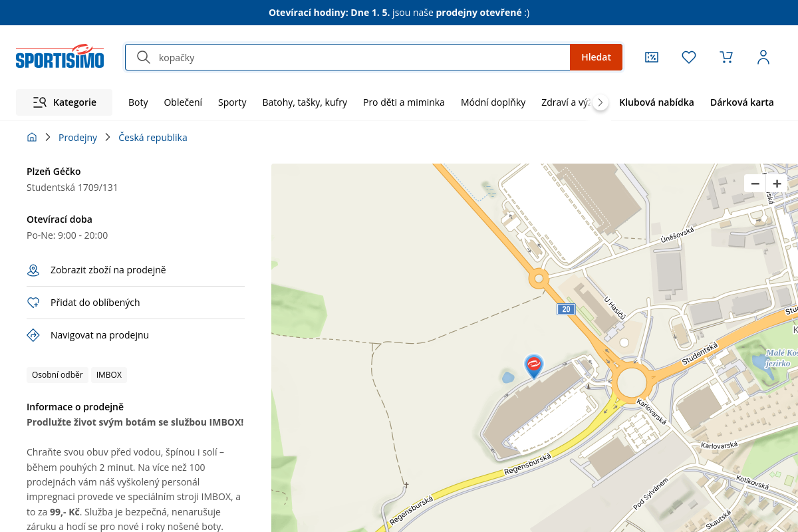Open the Boty menu item
Viewport: 798px width, 532px height.
tap(138, 102)
